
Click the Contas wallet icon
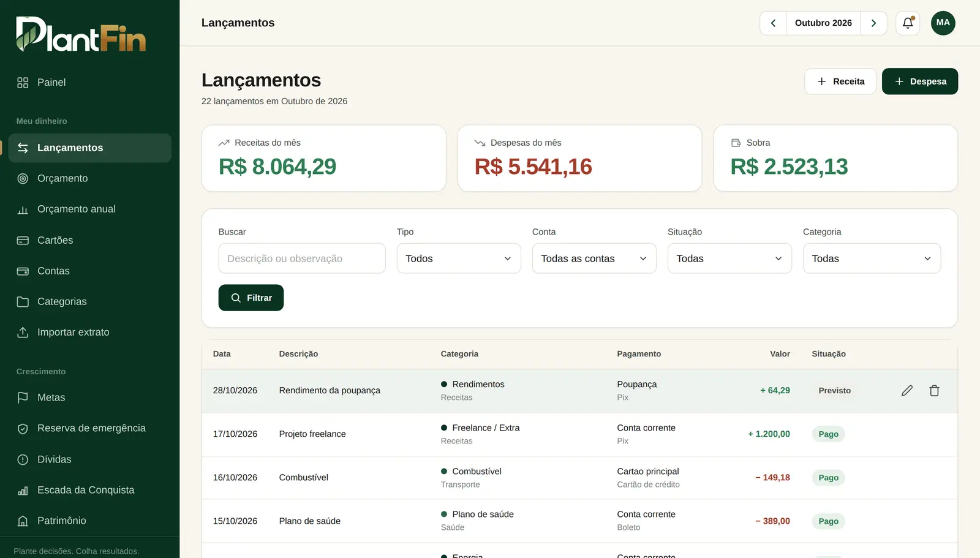(x=23, y=271)
